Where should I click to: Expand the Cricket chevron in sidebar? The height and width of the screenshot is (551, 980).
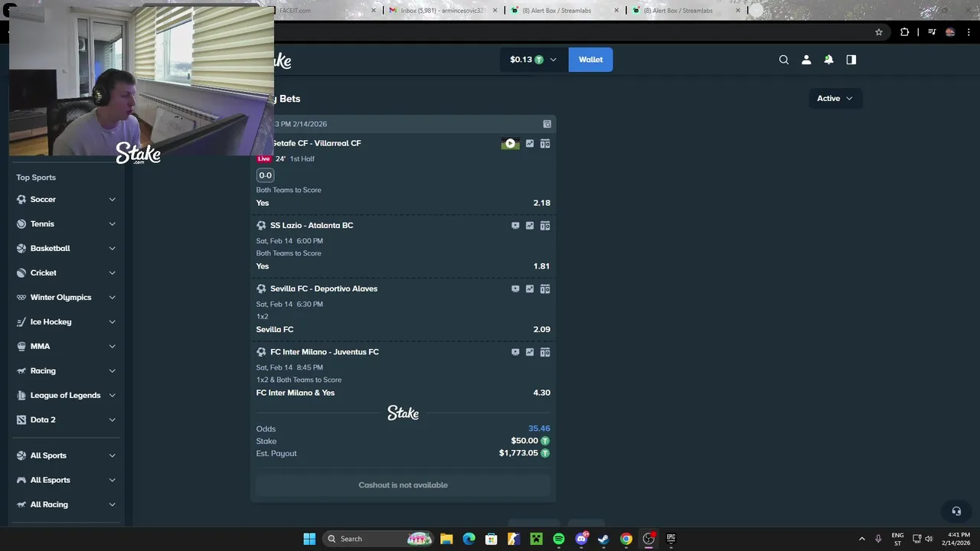pyautogui.click(x=112, y=273)
